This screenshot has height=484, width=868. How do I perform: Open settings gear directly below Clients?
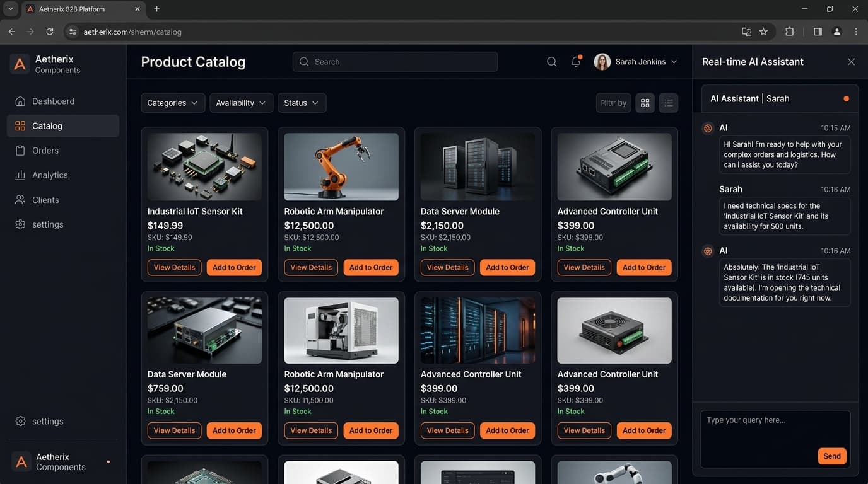(x=20, y=224)
